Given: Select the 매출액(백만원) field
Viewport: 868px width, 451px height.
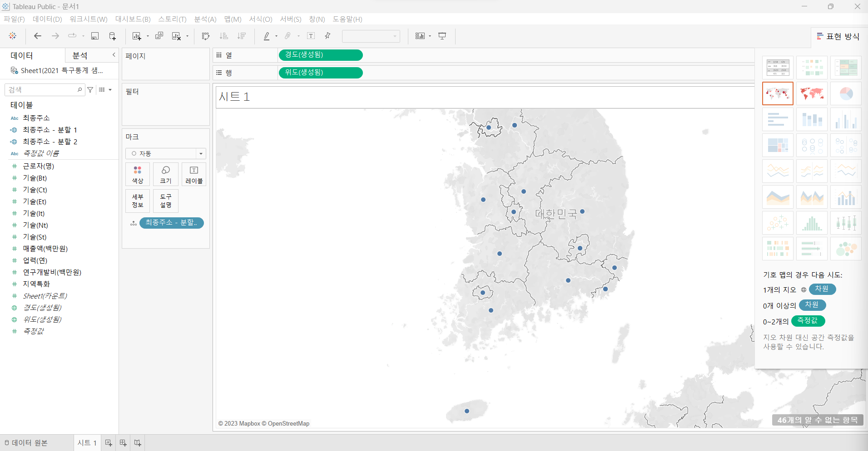Looking at the screenshot, I should tap(45, 249).
